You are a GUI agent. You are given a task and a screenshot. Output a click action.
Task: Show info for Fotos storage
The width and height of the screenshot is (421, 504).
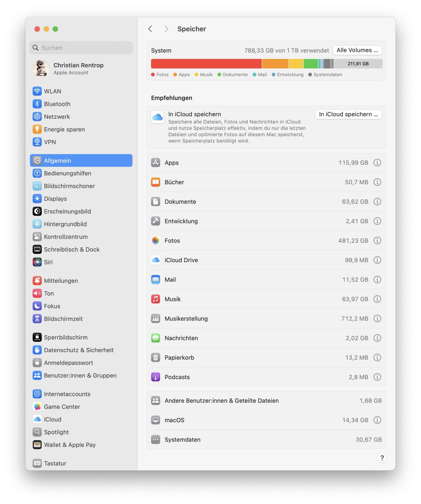point(377,240)
